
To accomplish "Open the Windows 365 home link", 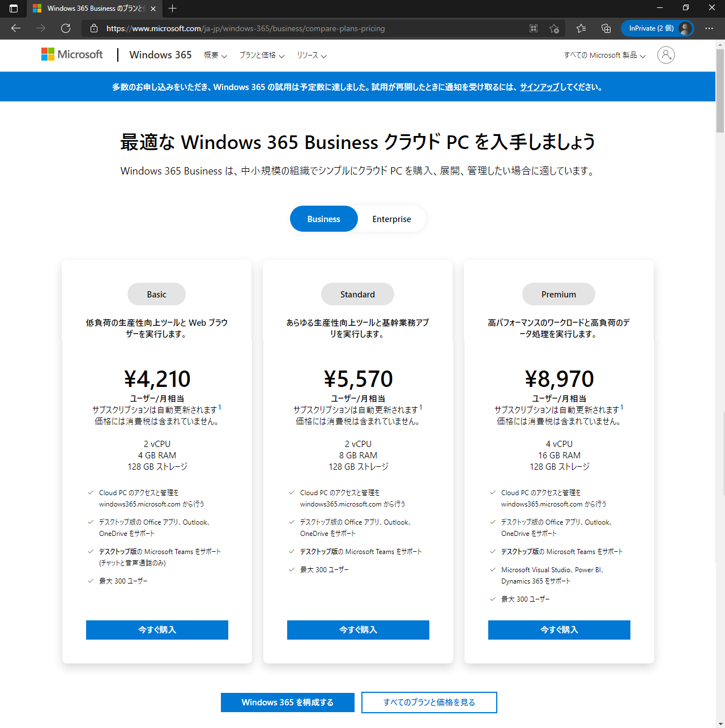I will tap(160, 55).
